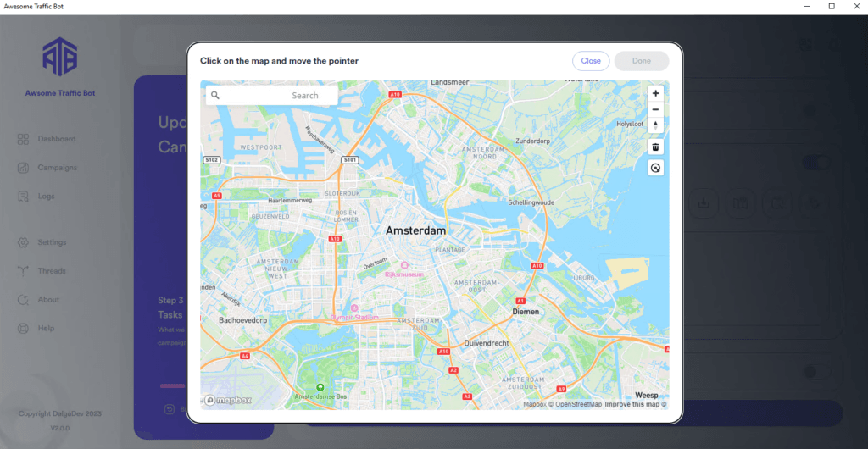The height and width of the screenshot is (449, 868).
Task: Click the Dashboard grid icon
Action: click(x=23, y=139)
